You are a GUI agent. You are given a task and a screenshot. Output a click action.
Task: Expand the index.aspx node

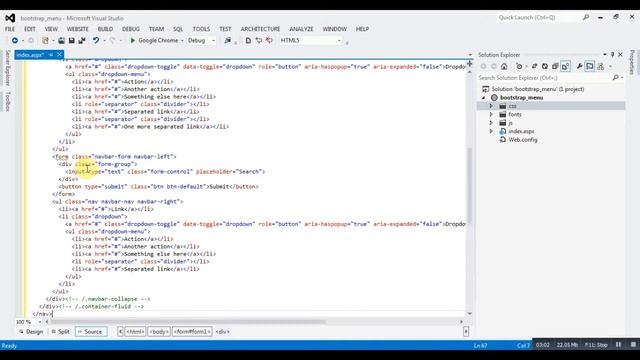coord(491,131)
